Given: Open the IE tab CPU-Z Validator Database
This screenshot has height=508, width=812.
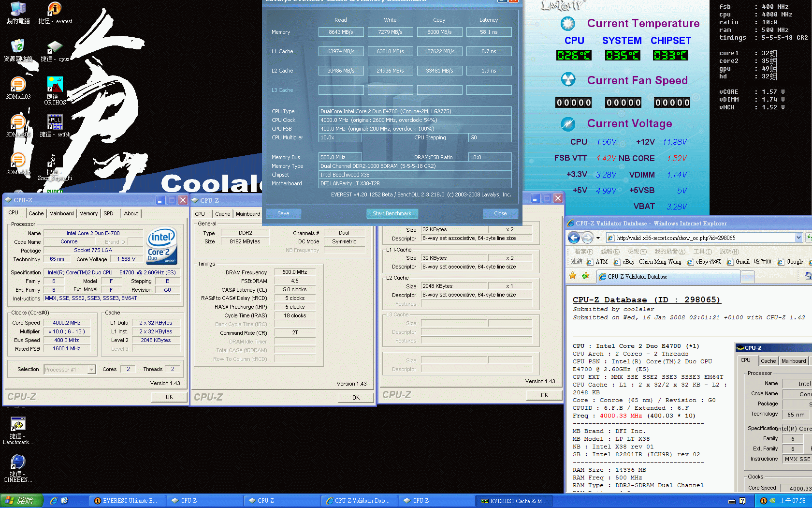Looking at the screenshot, I should pos(669,277).
